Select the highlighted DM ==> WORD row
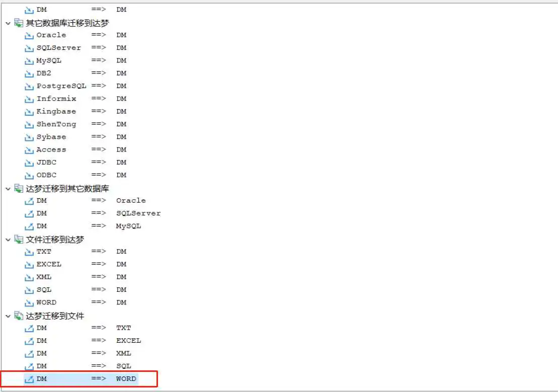The width and height of the screenshot is (558, 392). (81, 379)
